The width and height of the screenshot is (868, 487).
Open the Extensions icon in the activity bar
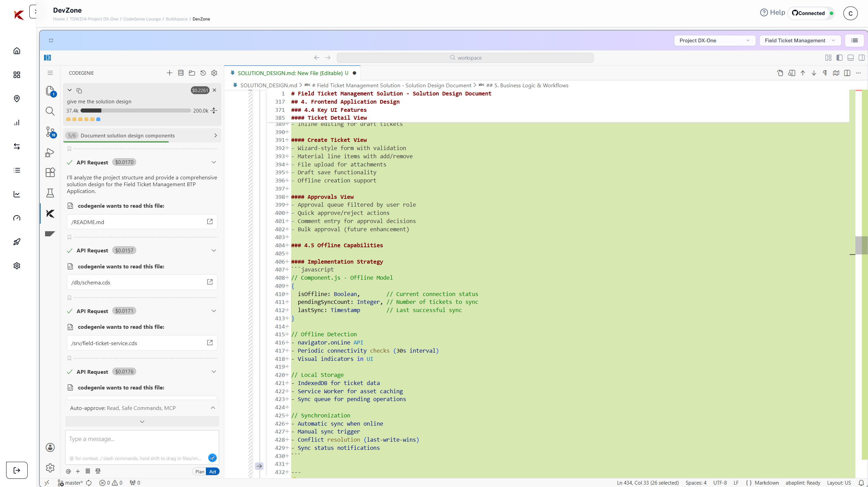coord(50,173)
